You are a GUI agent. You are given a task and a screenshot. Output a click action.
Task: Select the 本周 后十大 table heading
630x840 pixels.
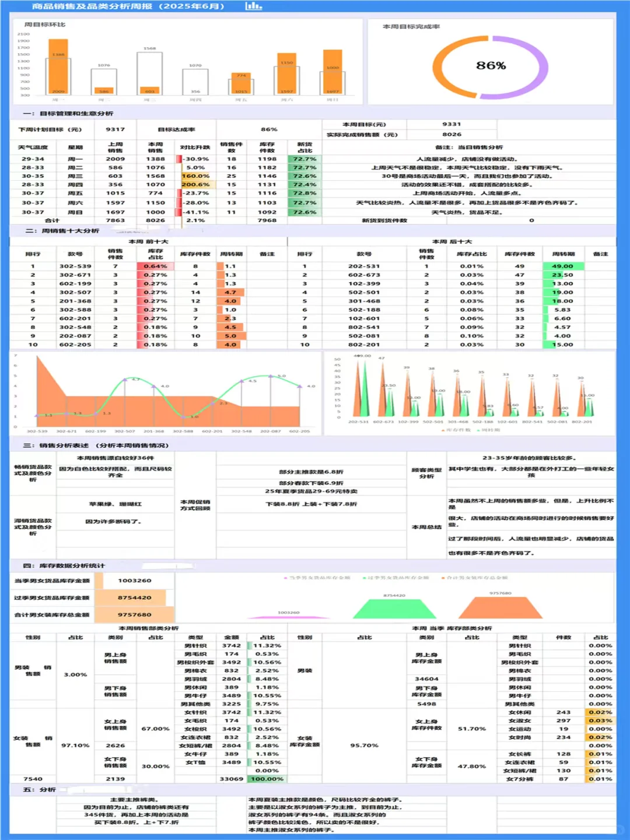[x=452, y=242]
